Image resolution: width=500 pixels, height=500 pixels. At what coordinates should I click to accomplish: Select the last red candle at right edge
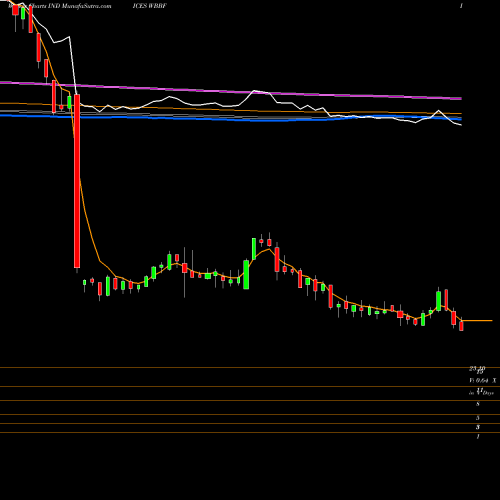click(x=461, y=326)
